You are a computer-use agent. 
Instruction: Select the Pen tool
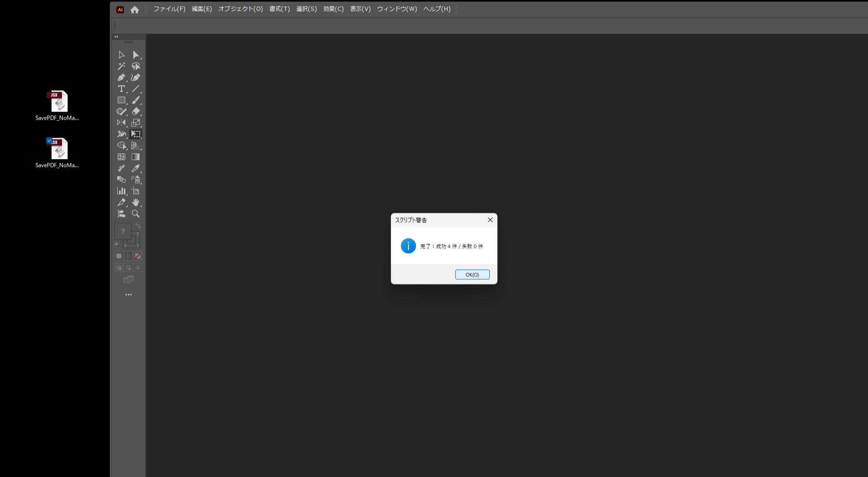[121, 78]
